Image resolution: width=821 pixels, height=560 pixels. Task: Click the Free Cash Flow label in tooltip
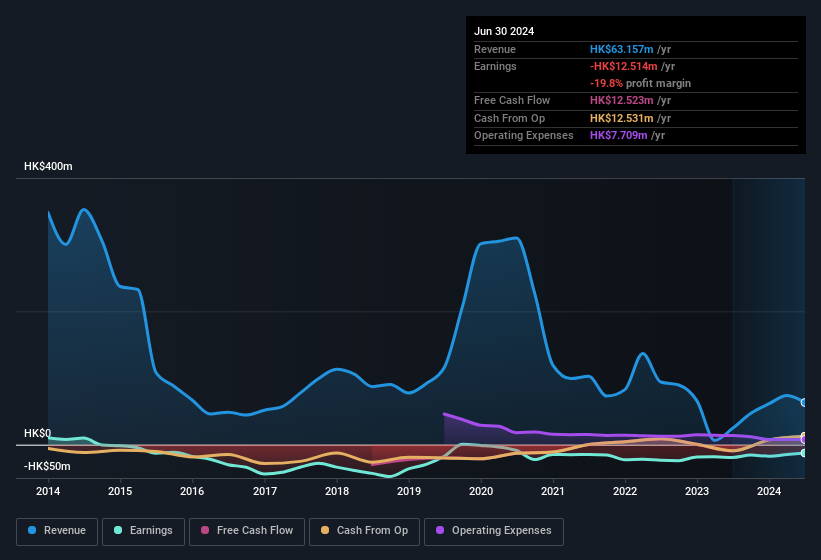pos(512,100)
